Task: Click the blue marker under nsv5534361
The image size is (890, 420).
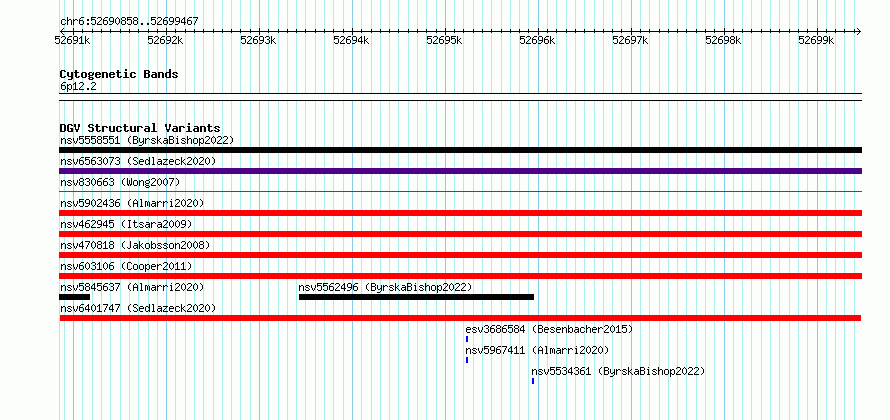Action: [x=533, y=381]
